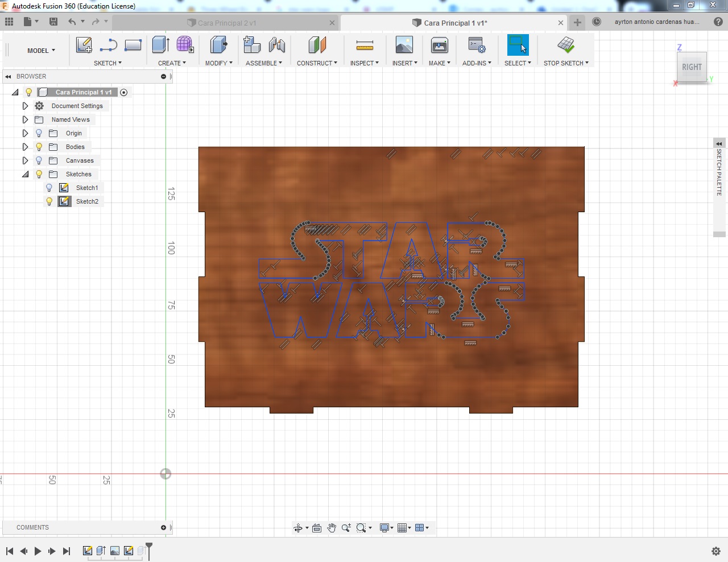Click the Stop Sketch icon
This screenshot has width=728, height=562.
pos(566,45)
